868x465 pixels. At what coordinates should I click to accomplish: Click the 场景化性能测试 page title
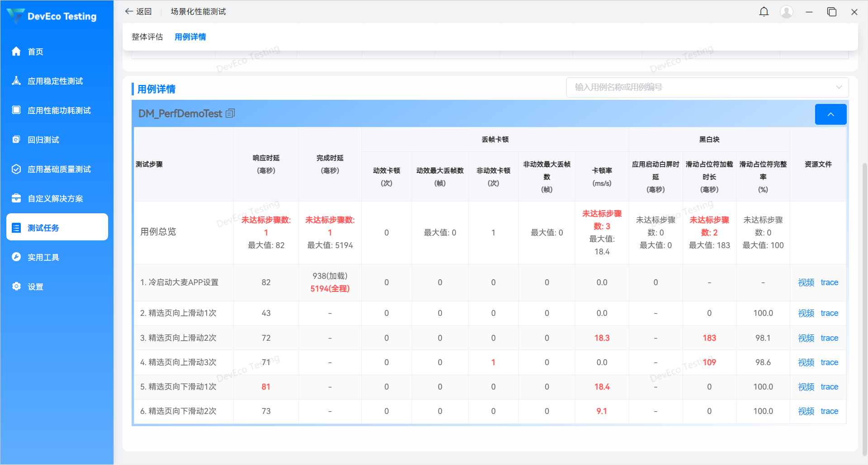click(198, 11)
